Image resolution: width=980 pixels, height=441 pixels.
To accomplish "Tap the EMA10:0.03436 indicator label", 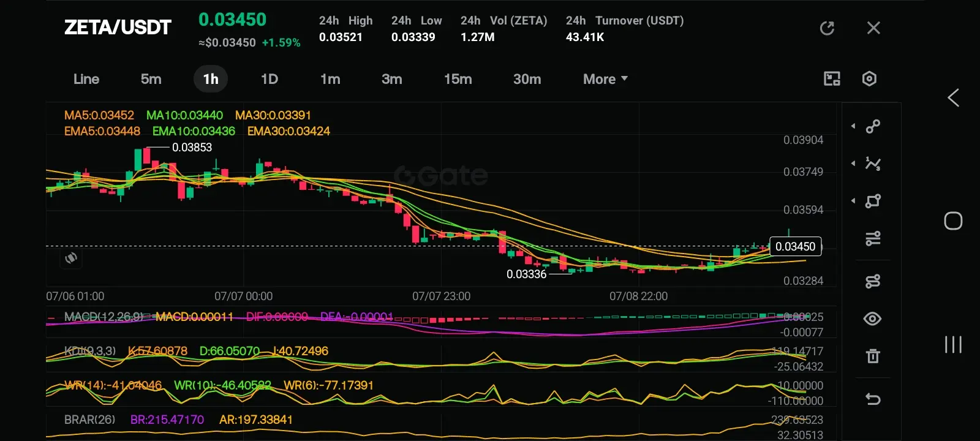I will pyautogui.click(x=194, y=131).
